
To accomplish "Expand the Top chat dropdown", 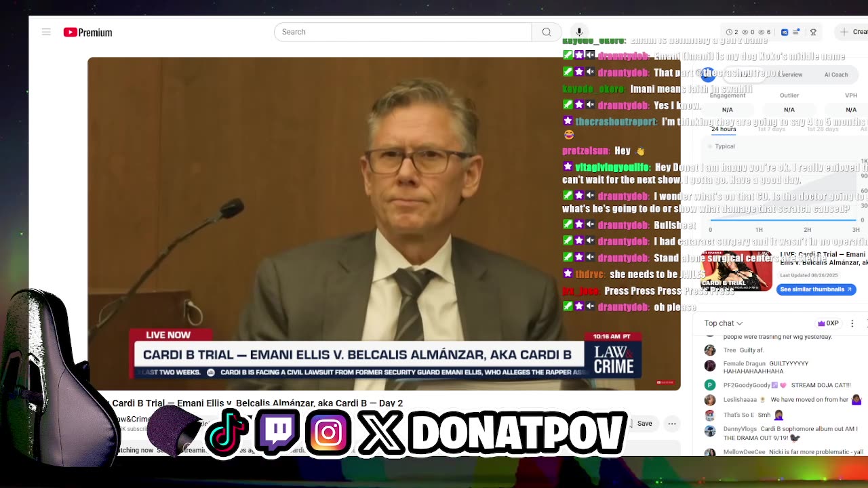I will coord(723,323).
